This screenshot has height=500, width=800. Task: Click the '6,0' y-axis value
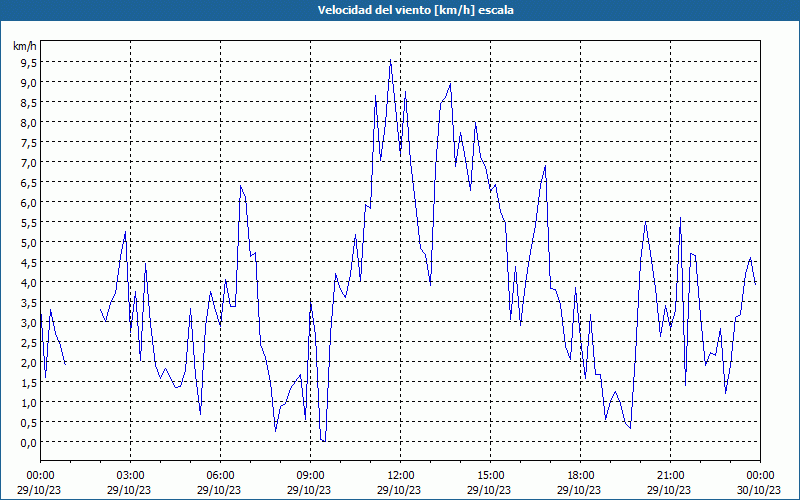pos(29,203)
